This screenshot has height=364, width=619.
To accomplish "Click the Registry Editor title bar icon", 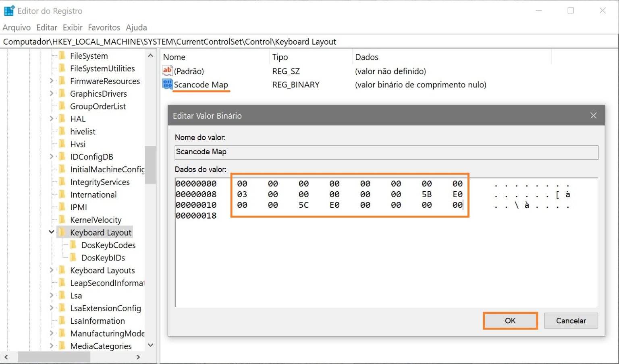I will (9, 10).
